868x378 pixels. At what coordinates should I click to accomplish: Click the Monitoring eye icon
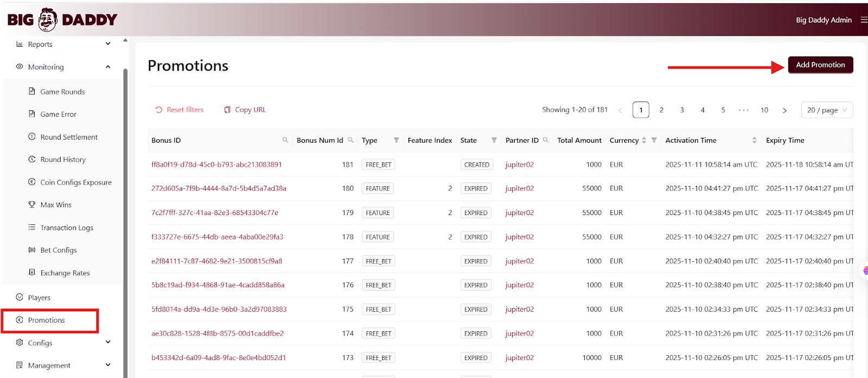click(20, 66)
